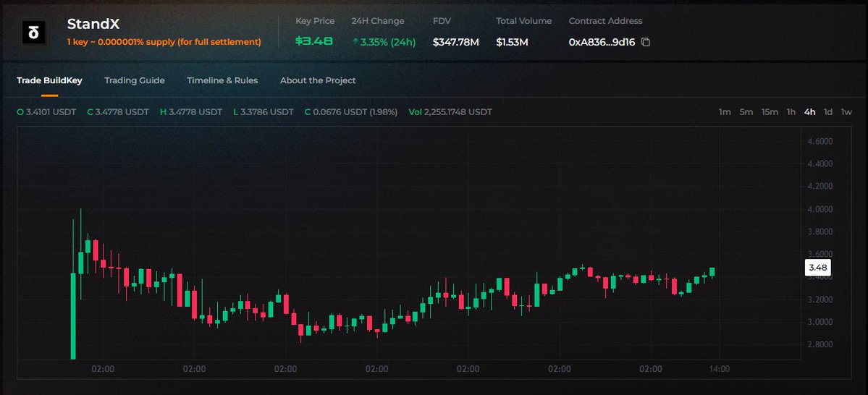The width and height of the screenshot is (868, 395).
Task: Select the 1w chart interval
Action: (846, 111)
